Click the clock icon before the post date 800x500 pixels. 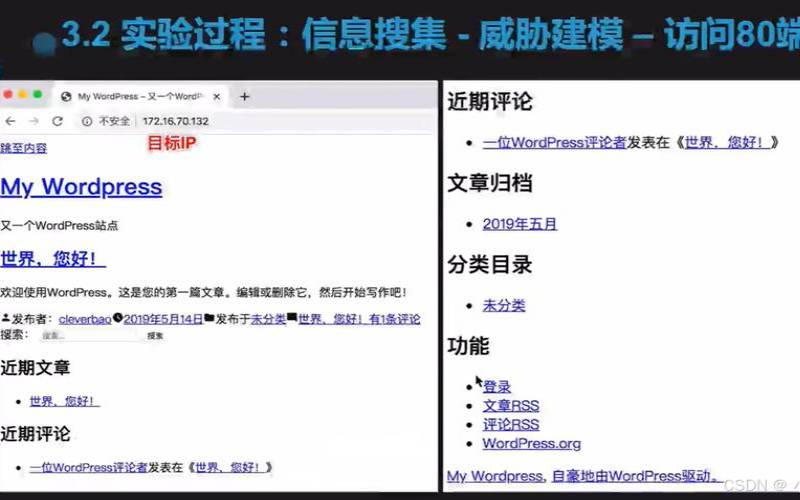coord(117,318)
